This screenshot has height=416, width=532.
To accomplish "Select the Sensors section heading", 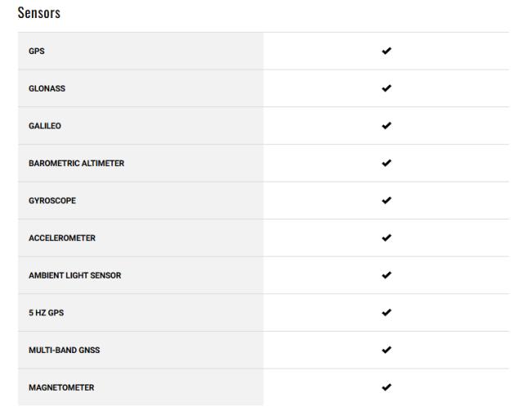I will pyautogui.click(x=39, y=13).
